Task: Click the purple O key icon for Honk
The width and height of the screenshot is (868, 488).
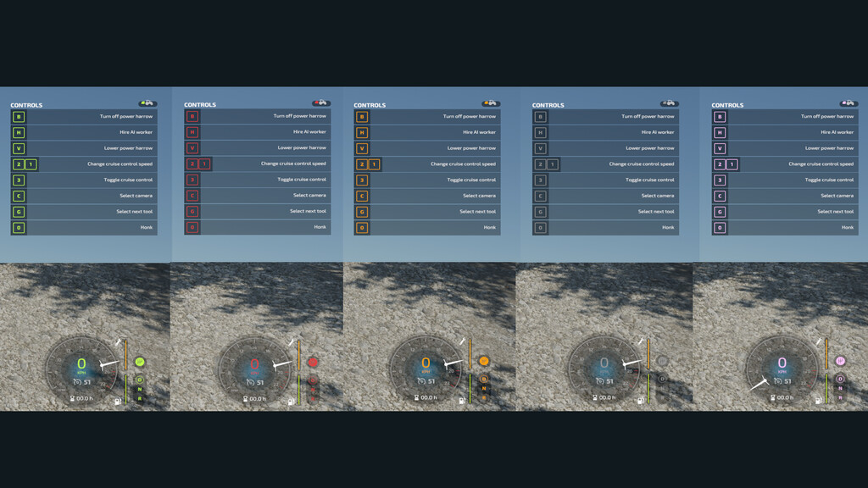Action: coord(720,227)
